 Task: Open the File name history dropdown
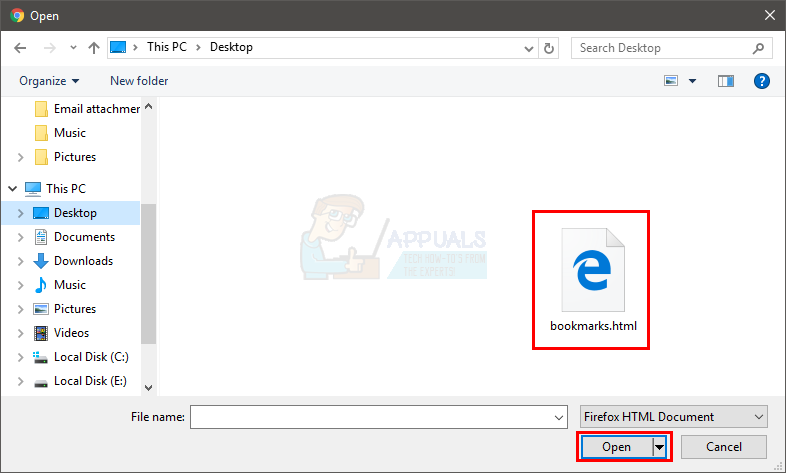[x=559, y=418]
